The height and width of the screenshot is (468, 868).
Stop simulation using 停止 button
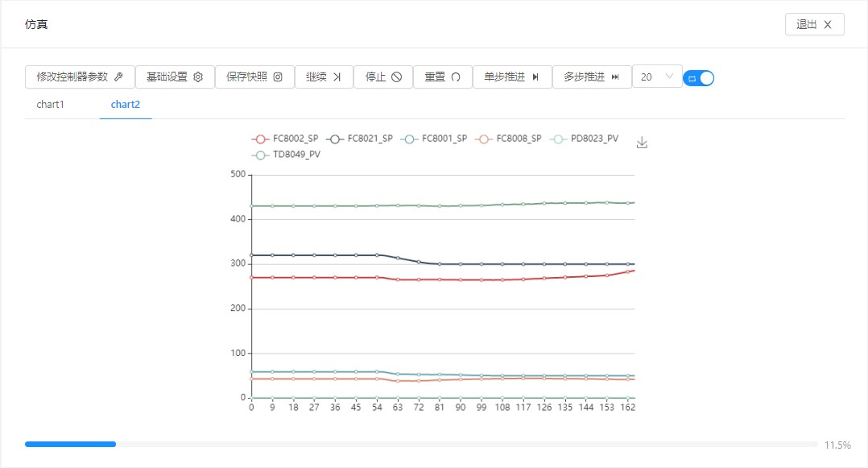383,77
